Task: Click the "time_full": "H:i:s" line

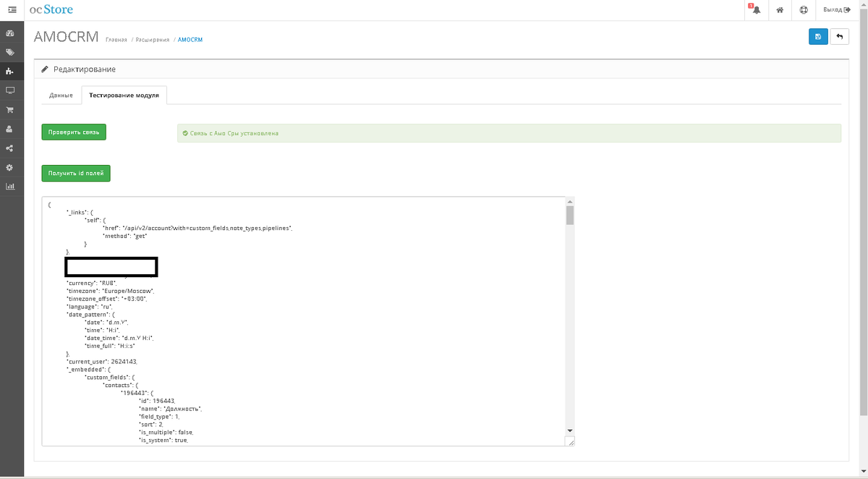Action: coord(111,346)
